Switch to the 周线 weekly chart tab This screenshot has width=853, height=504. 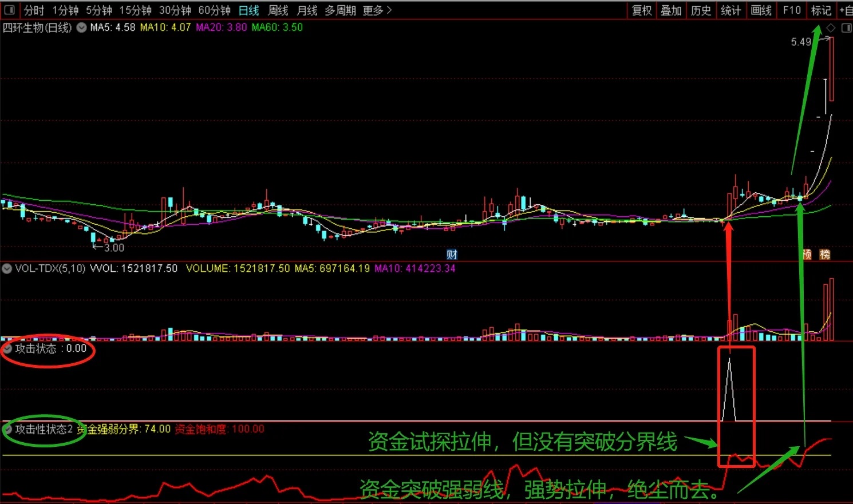click(x=278, y=10)
